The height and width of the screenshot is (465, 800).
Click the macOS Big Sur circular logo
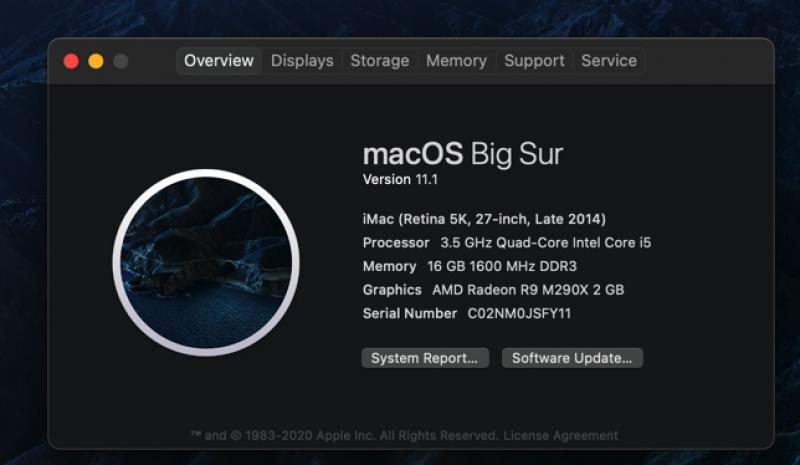(206, 262)
